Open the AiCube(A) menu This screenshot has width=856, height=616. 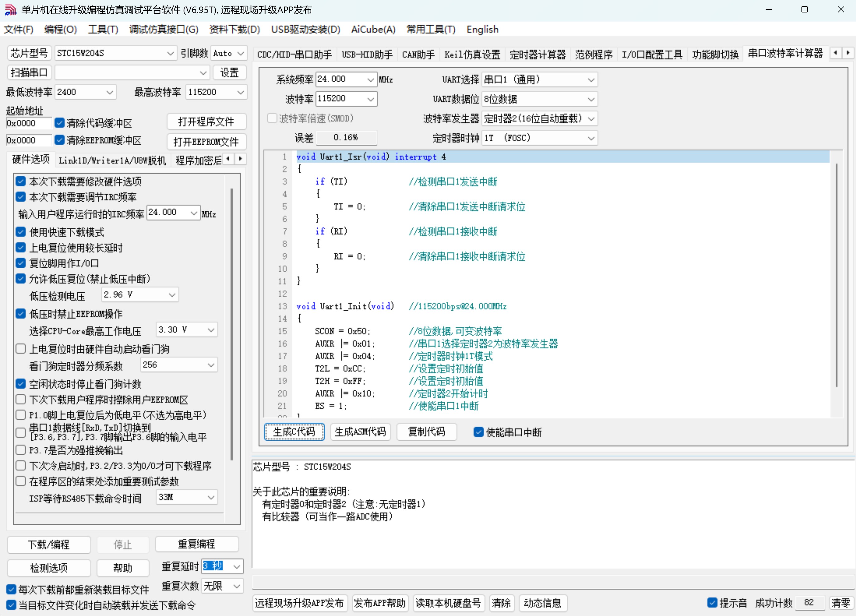(373, 29)
